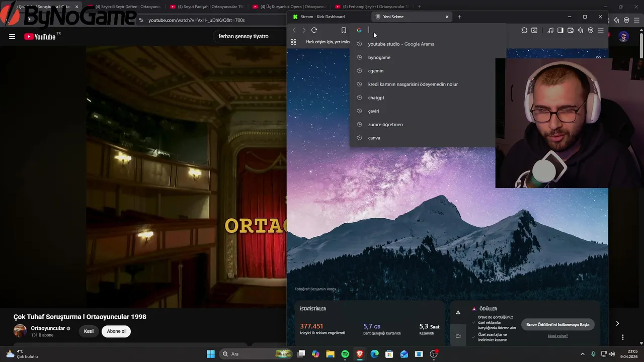Open Brave media playlist music icon

click(550, 30)
